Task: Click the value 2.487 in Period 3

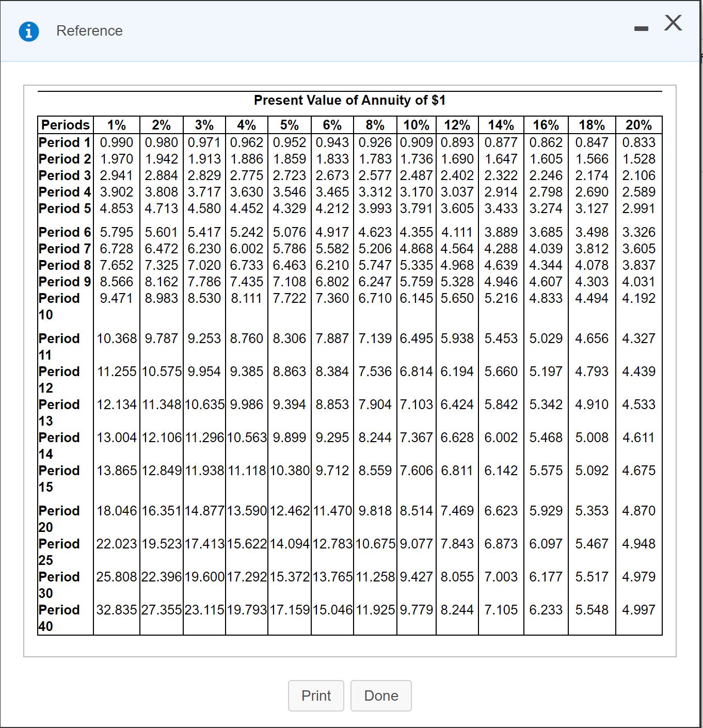Action: [417, 175]
